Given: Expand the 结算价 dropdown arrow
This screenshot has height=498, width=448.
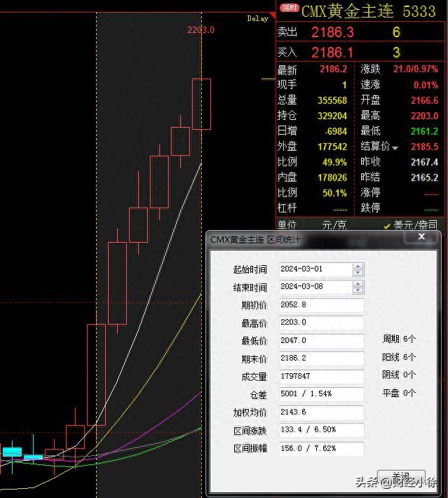Looking at the screenshot, I should coord(395,148).
